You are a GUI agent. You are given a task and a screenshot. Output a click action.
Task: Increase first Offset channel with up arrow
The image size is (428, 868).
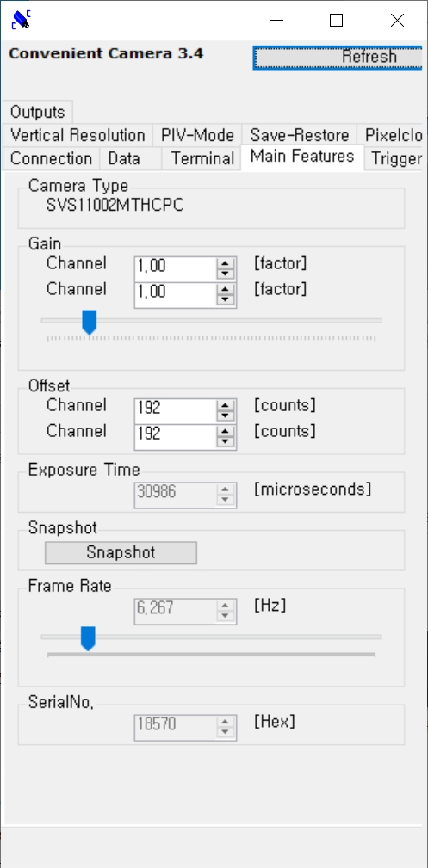click(x=225, y=404)
